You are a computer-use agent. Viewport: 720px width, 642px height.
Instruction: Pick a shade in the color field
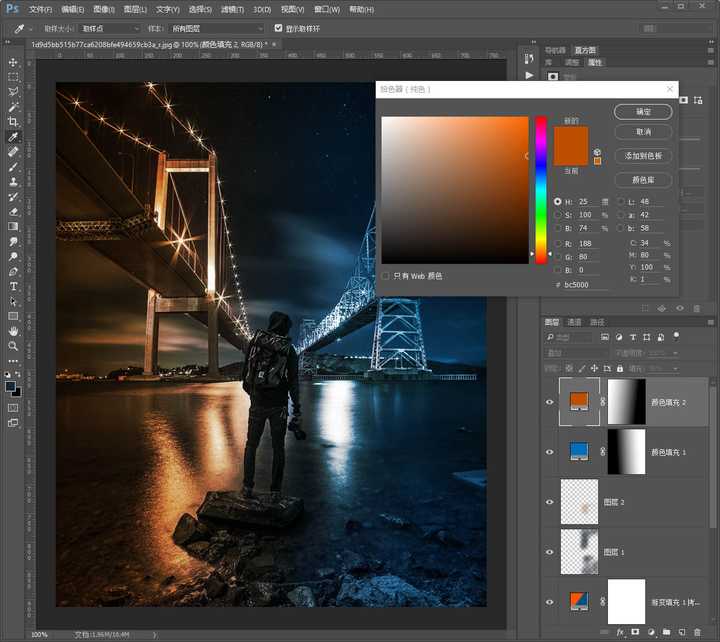point(455,190)
